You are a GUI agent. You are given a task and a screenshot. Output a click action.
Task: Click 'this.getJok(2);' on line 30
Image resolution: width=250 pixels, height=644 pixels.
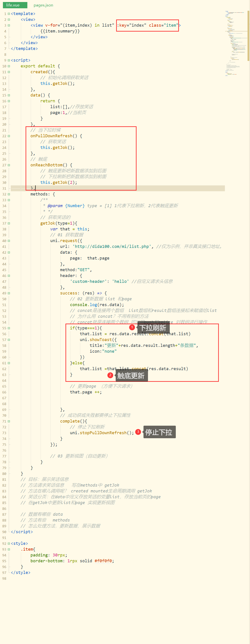[x=59, y=182]
